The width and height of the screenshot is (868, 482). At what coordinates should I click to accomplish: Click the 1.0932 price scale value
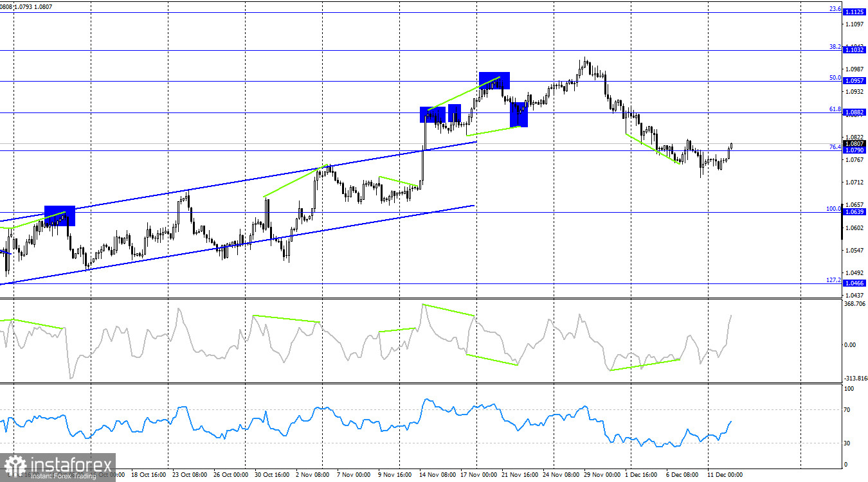pos(856,92)
